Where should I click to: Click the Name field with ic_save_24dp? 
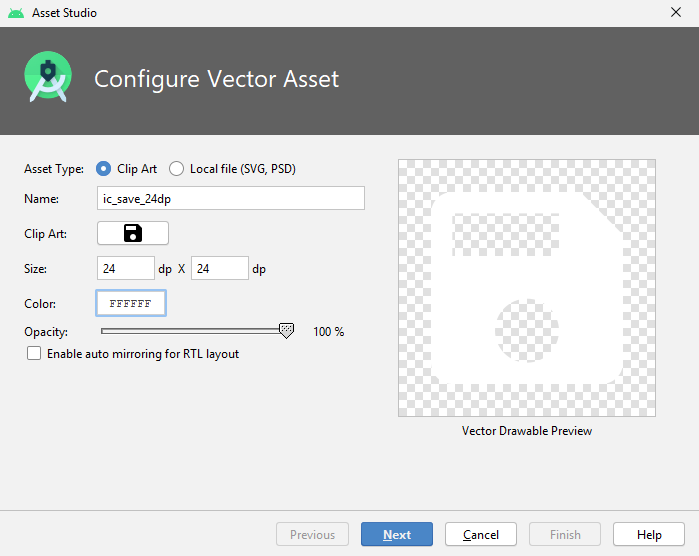(x=231, y=198)
